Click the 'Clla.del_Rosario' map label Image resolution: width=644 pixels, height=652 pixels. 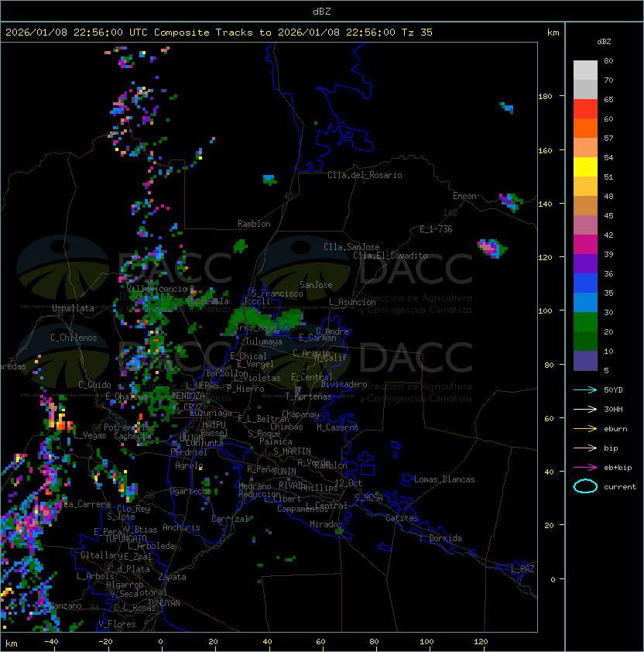[x=365, y=175]
